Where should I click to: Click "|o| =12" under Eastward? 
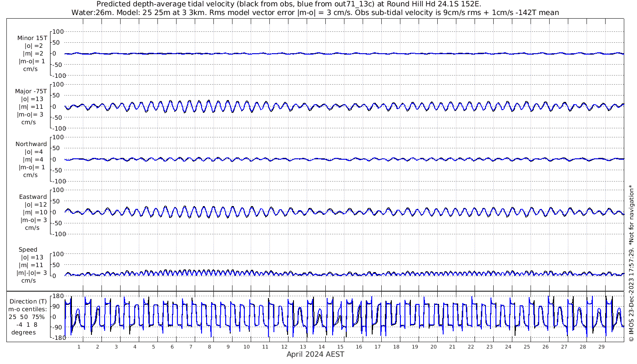[x=34, y=204]
